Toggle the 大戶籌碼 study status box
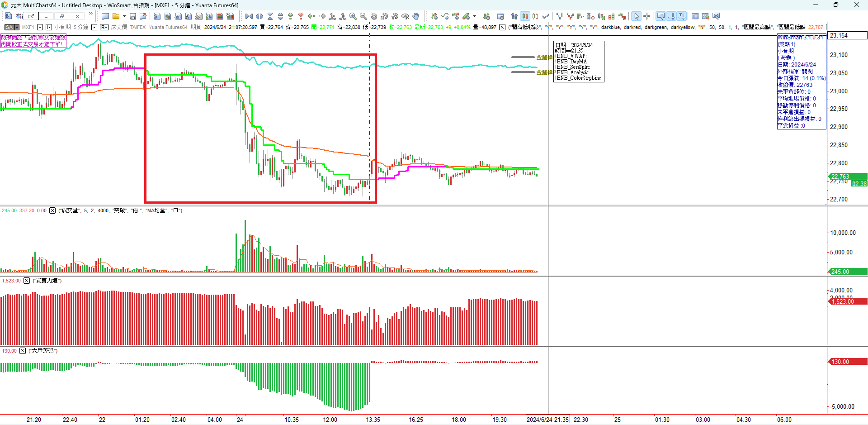Image resolution: width=868 pixels, height=425 pixels. tap(23, 351)
